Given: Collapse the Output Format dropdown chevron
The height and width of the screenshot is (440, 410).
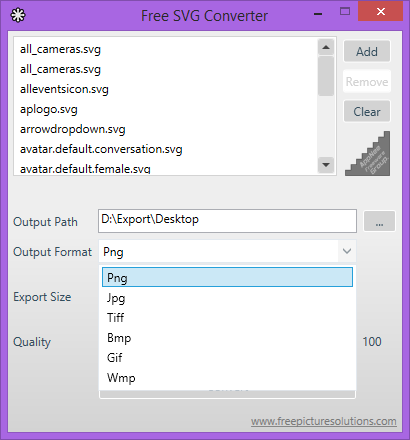Looking at the screenshot, I should pos(347,251).
